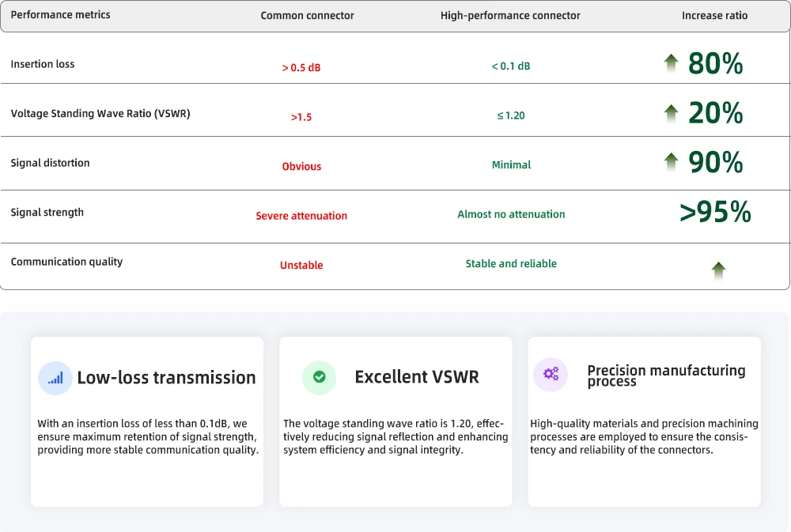Click the Low-loss transmission card title
This screenshot has height=532, width=791.
[x=166, y=377]
